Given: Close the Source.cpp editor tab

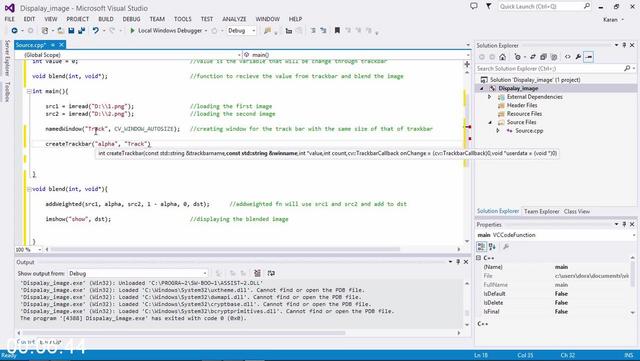Looking at the screenshot, I should click(62, 45).
